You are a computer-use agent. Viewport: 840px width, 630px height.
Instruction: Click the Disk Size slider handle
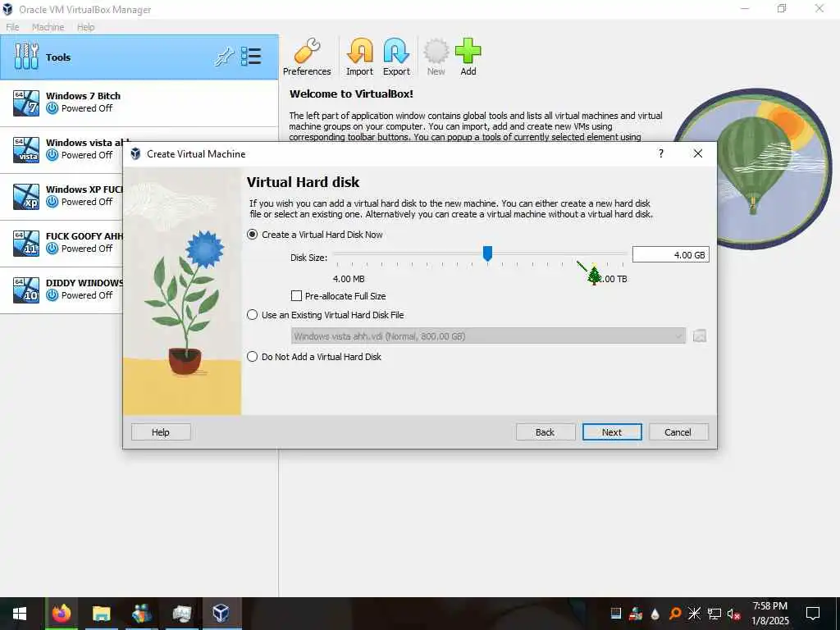point(487,253)
